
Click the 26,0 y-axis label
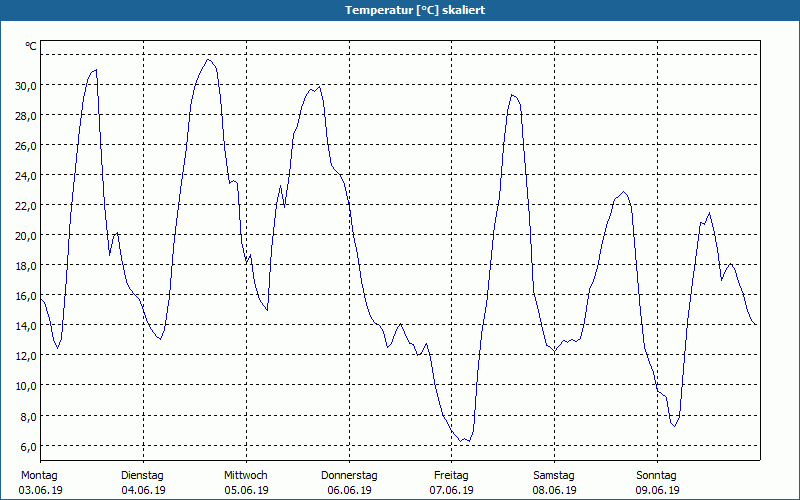(x=26, y=146)
